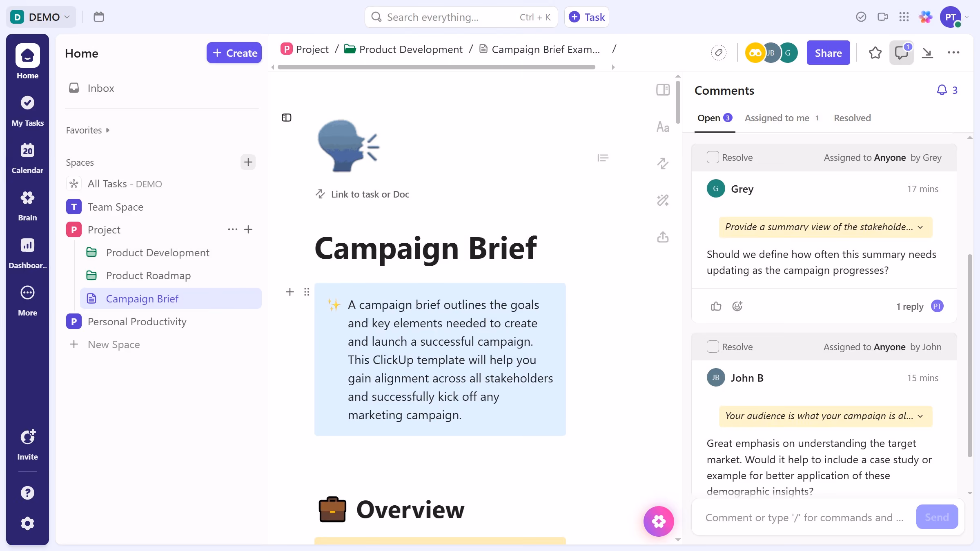
Task: Check Resolve on Grey's comment
Action: (x=713, y=158)
